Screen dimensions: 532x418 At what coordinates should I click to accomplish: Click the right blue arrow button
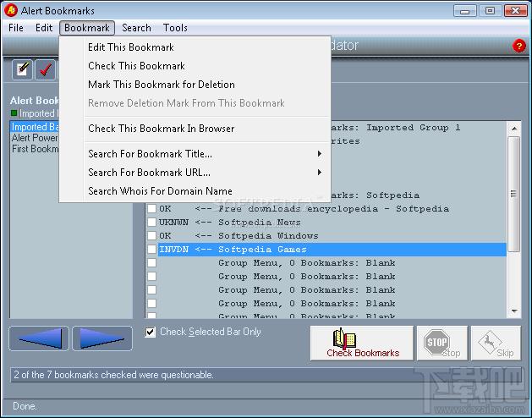point(102,338)
